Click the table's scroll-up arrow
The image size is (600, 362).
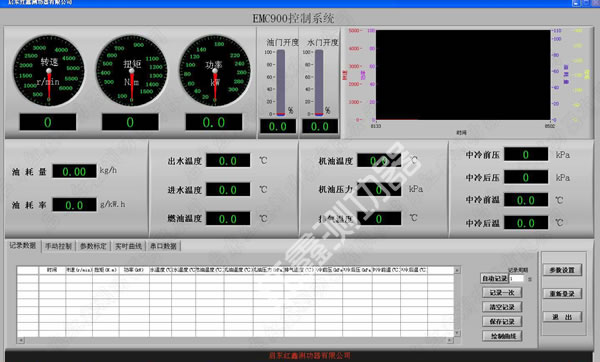tap(457, 270)
